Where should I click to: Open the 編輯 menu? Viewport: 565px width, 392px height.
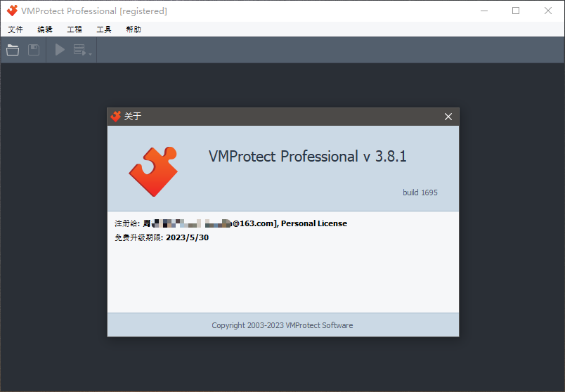tap(45, 30)
